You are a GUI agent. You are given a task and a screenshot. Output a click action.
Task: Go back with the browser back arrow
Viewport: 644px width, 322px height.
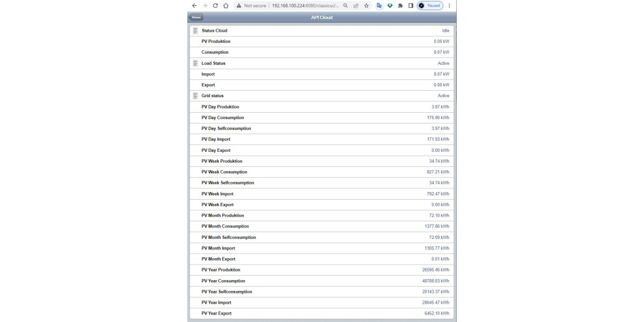point(194,5)
